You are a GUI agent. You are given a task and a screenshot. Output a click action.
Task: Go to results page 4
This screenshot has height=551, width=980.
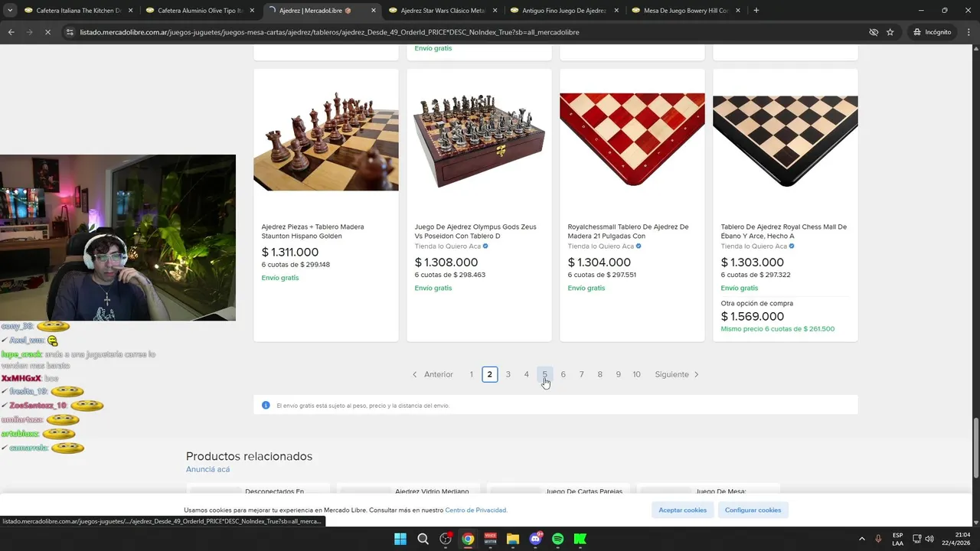[527, 374]
